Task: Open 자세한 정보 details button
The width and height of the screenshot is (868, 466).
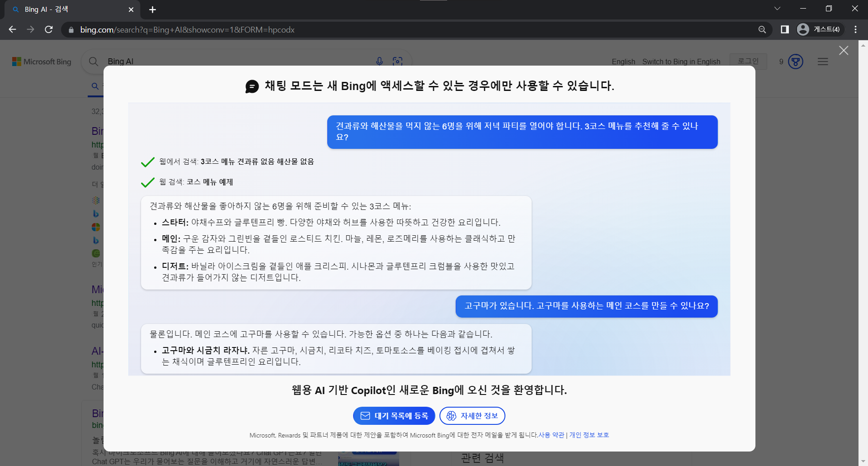Action: (x=472, y=416)
